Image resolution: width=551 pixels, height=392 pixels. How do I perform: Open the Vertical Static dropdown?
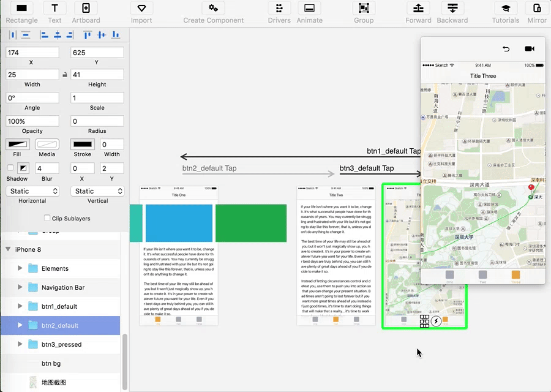click(97, 191)
